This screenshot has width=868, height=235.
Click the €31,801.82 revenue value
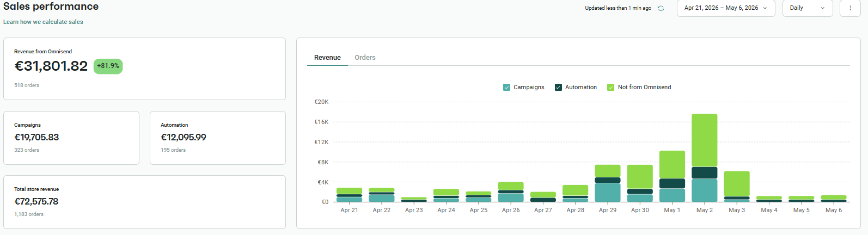[51, 66]
